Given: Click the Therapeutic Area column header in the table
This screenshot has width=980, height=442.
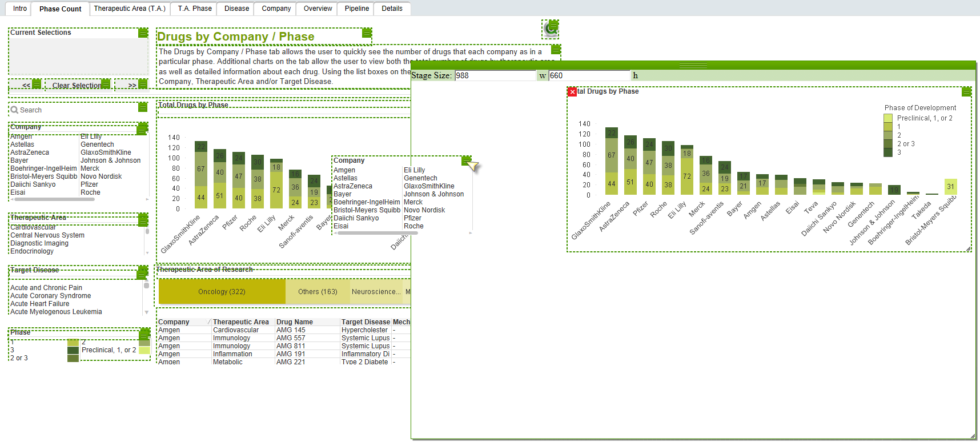Looking at the screenshot, I should point(241,322).
